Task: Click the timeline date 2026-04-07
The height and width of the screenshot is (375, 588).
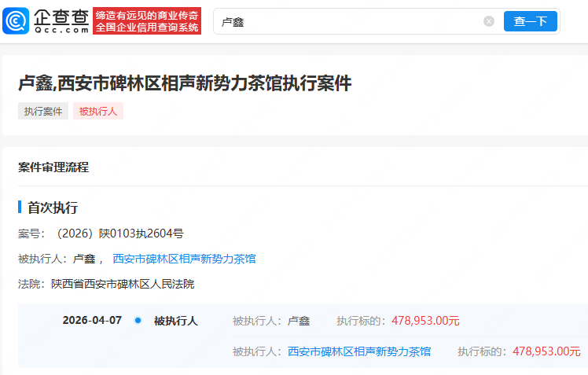Action: pyautogui.click(x=92, y=321)
